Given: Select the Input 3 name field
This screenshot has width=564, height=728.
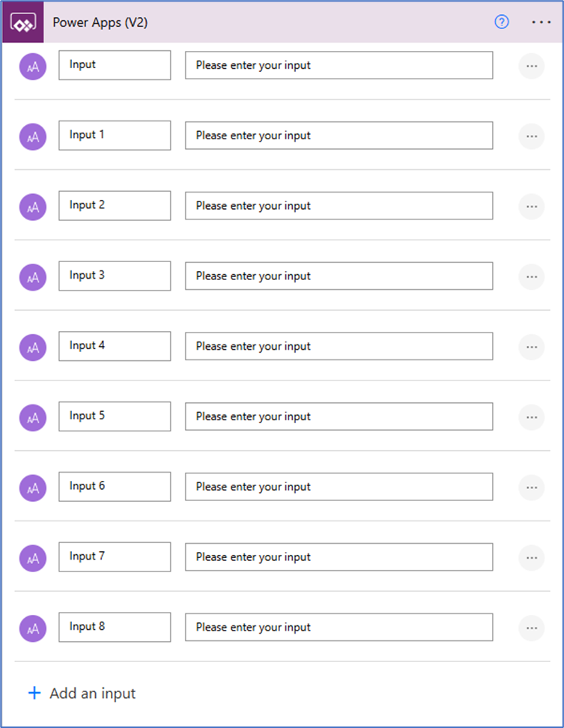Looking at the screenshot, I should click(x=115, y=276).
